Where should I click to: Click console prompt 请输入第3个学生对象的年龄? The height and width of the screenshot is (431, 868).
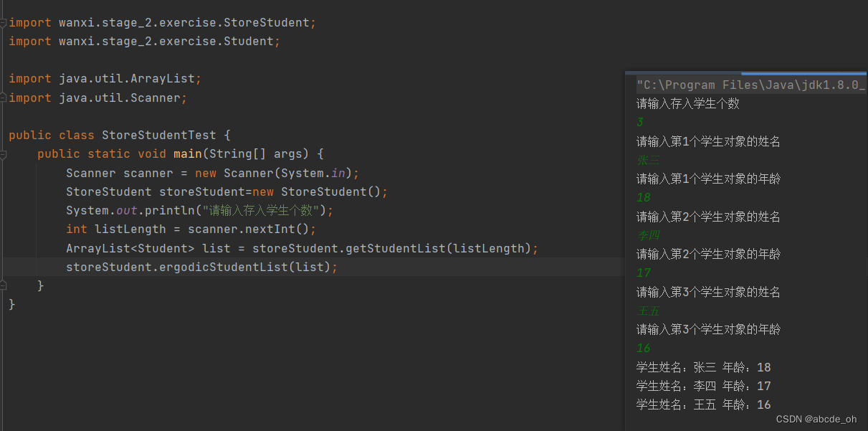tap(708, 329)
